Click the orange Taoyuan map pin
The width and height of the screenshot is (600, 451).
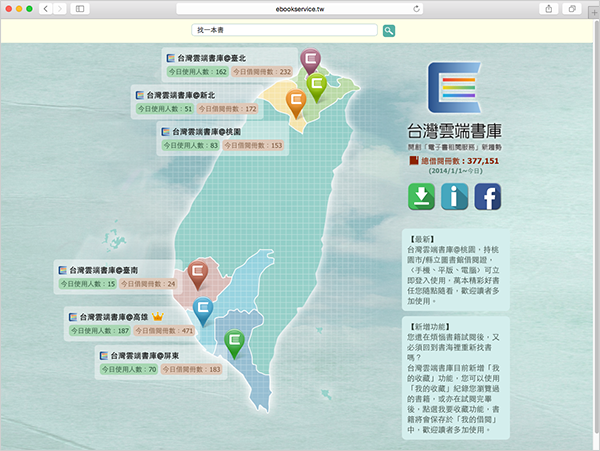(296, 103)
